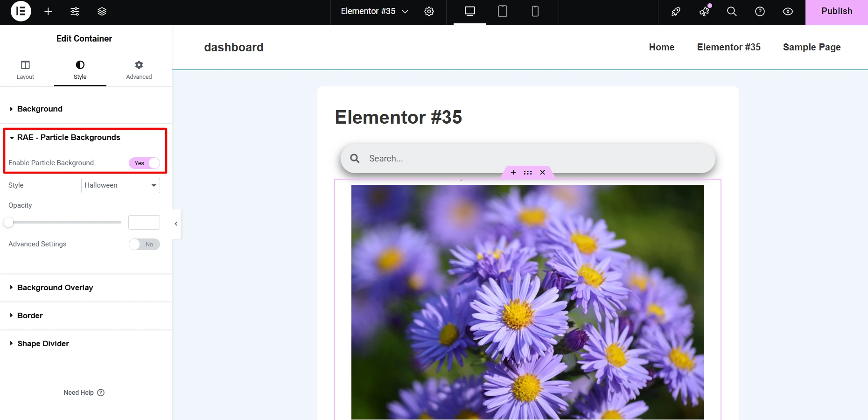Click the Elementor #35 page heading
Viewport: 868px width, 420px height.
coord(399,117)
